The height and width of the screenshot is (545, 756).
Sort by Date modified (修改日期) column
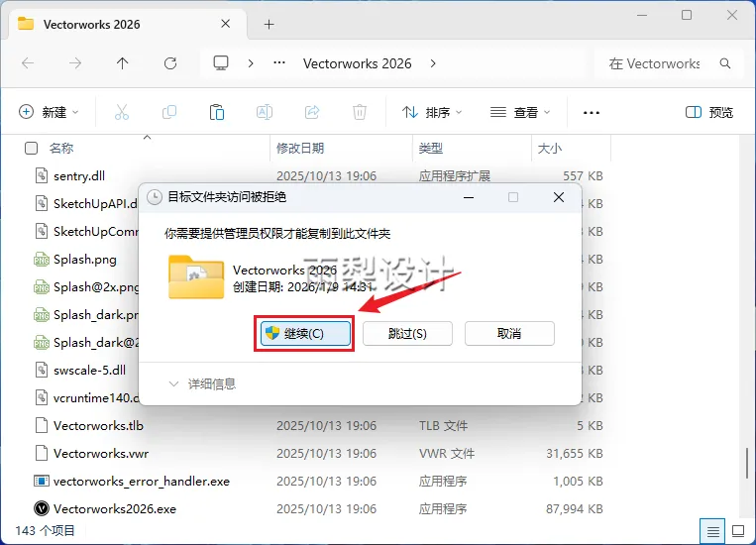coord(300,148)
